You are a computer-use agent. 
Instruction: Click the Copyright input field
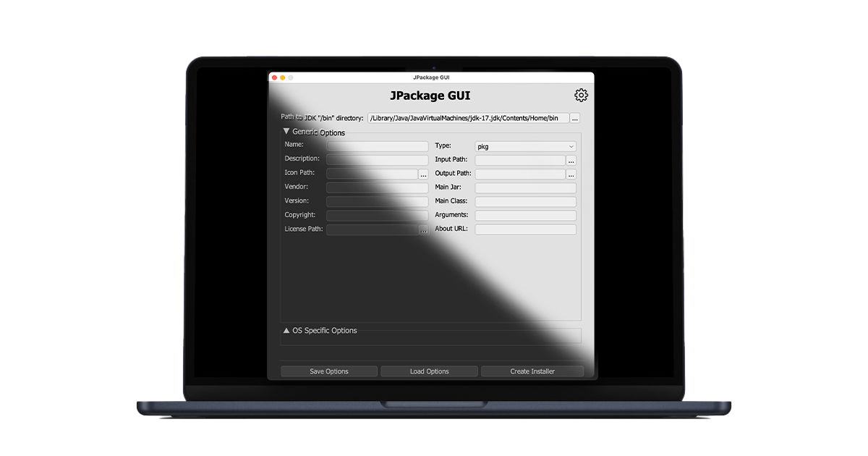[x=377, y=215]
